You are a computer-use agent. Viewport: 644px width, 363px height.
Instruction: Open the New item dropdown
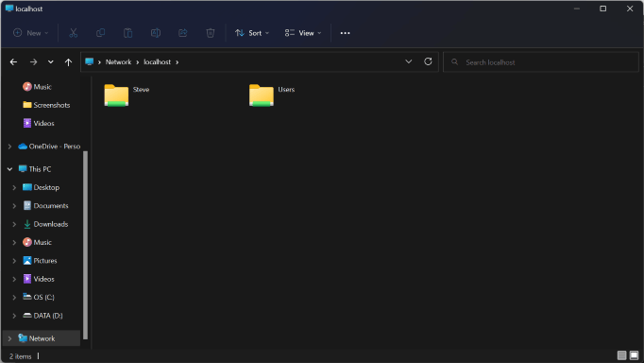point(31,33)
